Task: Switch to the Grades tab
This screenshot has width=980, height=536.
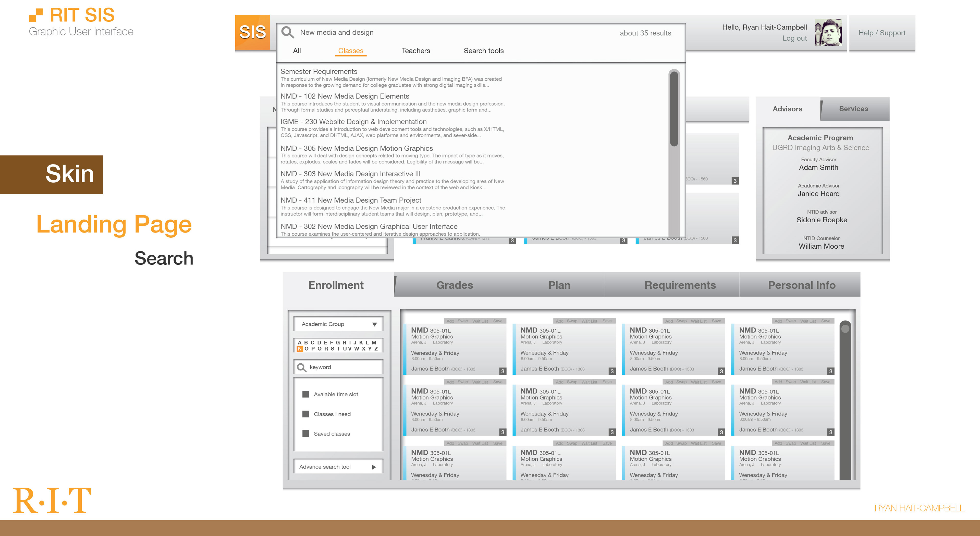Action: [454, 285]
